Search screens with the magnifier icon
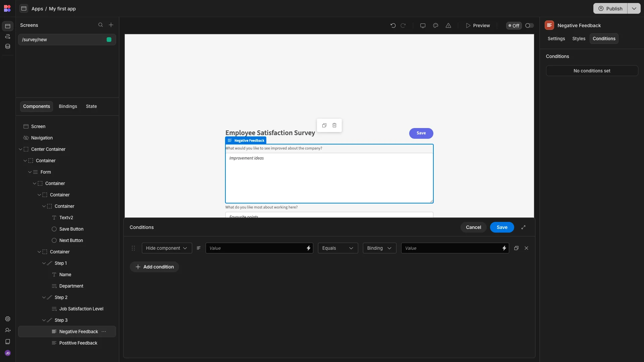Screen dimensions: 644x362 (100, 25)
